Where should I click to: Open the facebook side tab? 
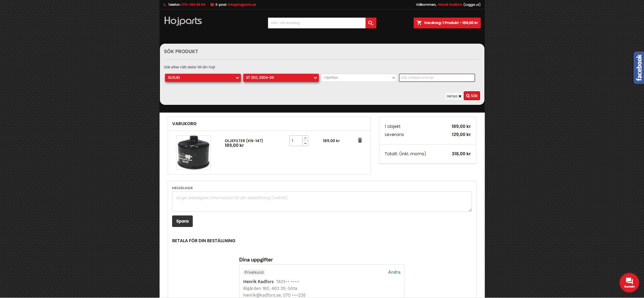pyautogui.click(x=639, y=68)
